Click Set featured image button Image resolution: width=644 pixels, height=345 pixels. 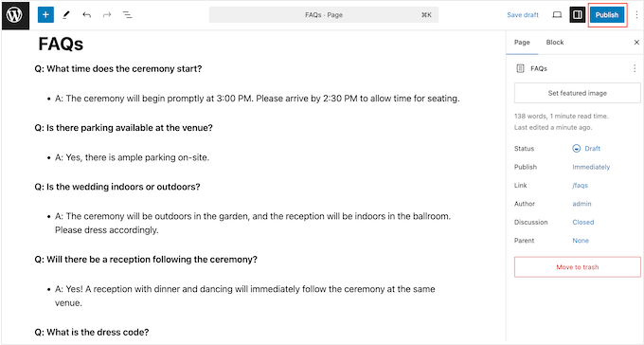click(577, 93)
